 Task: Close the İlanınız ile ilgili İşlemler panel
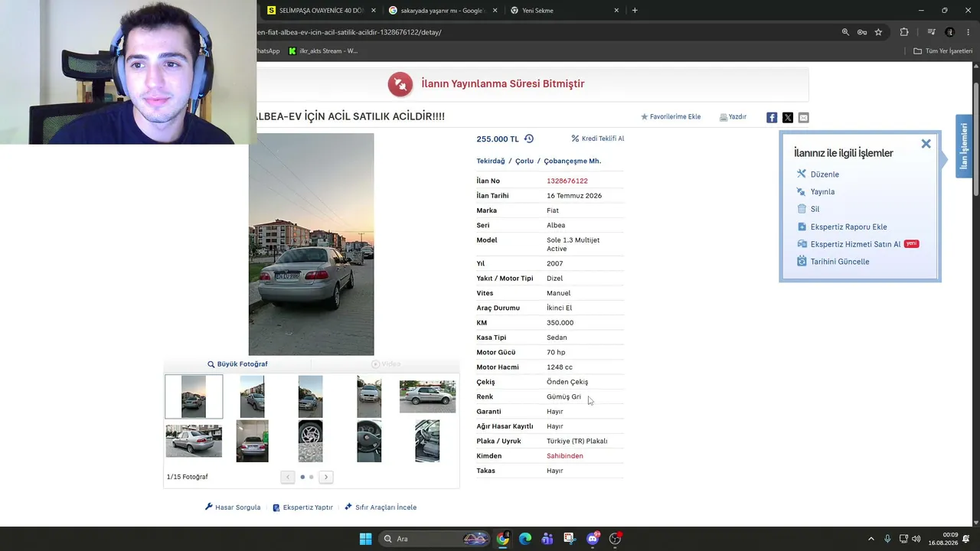click(x=926, y=143)
